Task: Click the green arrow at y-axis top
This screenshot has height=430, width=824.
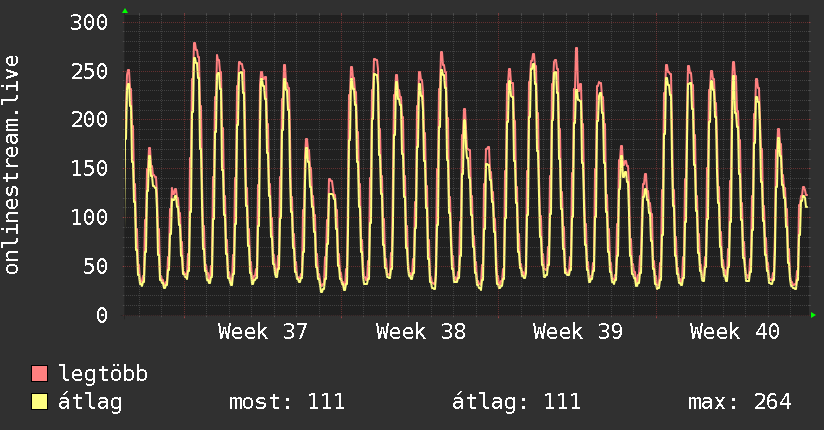Action: coord(125,11)
